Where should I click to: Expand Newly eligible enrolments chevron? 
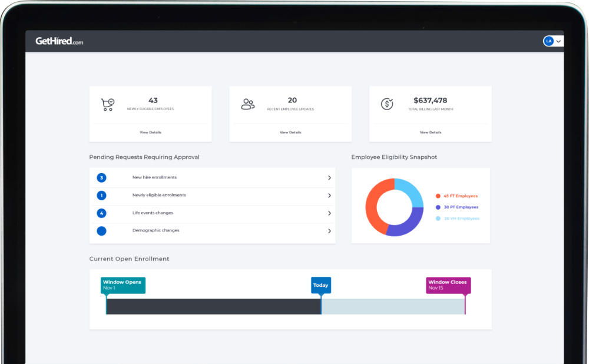[x=329, y=196]
